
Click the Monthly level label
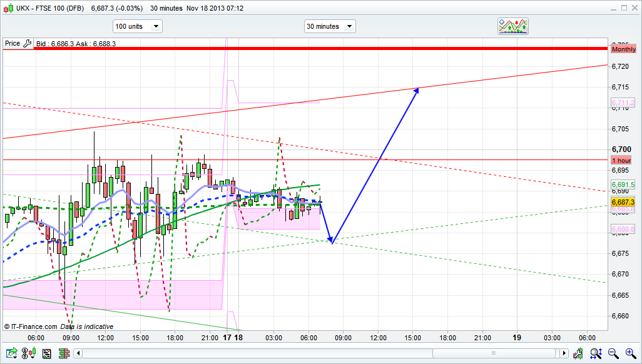(x=624, y=49)
